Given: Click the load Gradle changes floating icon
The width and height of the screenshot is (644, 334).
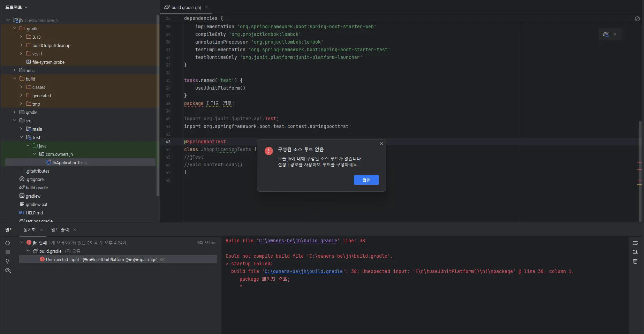Looking at the screenshot, I should point(606,34).
